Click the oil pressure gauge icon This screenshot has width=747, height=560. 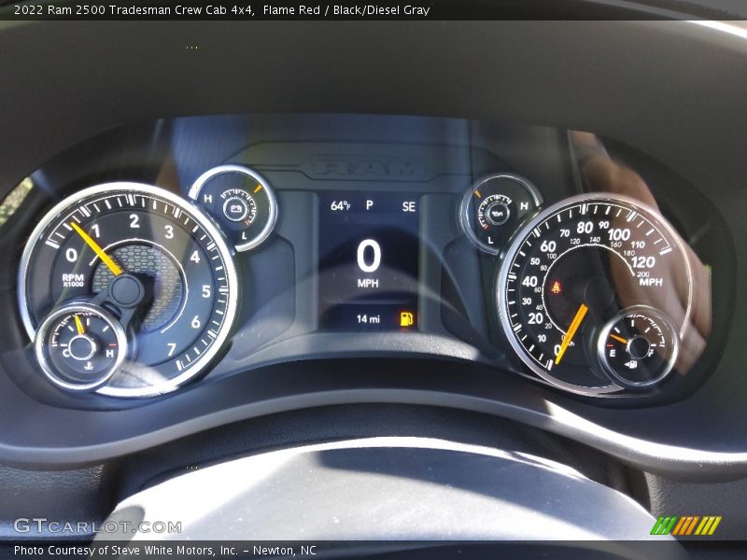[x=498, y=212]
